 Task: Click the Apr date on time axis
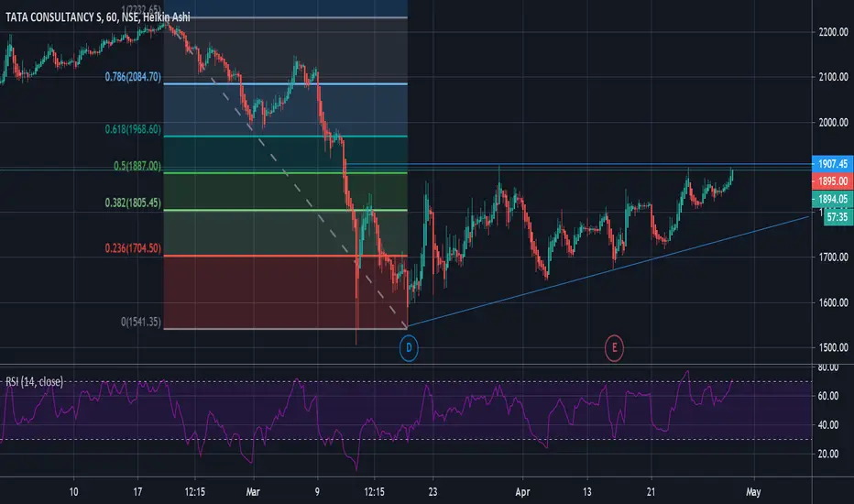pos(522,491)
